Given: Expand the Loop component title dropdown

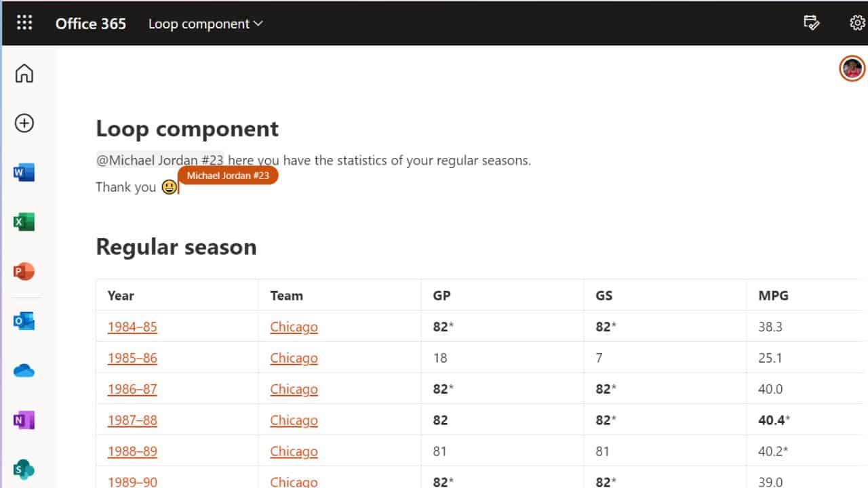Looking at the screenshot, I should tap(205, 24).
